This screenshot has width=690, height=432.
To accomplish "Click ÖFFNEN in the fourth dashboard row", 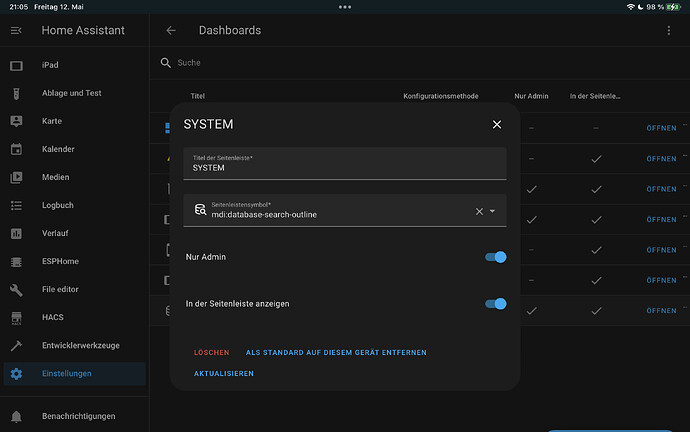I will pyautogui.click(x=661, y=220).
